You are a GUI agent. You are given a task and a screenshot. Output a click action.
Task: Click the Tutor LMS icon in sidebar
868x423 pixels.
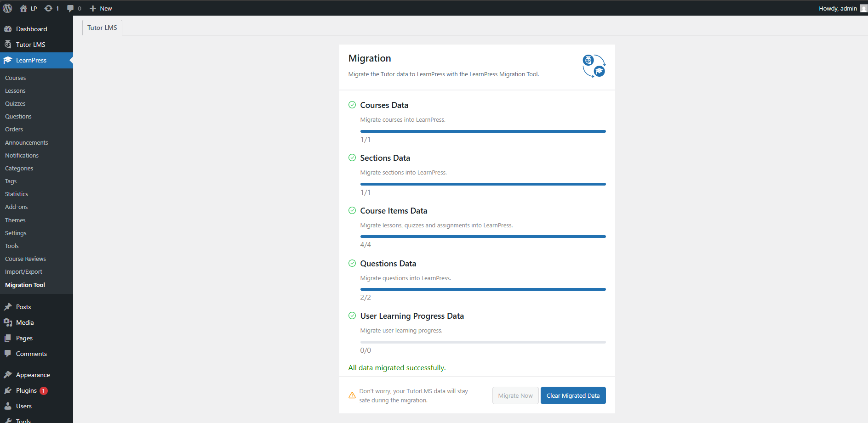[x=8, y=44]
